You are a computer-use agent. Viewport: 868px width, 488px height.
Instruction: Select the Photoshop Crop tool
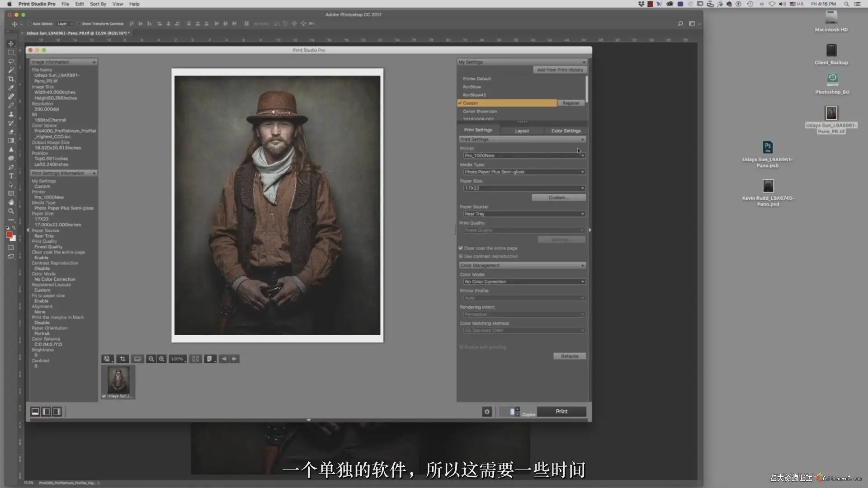tap(11, 79)
